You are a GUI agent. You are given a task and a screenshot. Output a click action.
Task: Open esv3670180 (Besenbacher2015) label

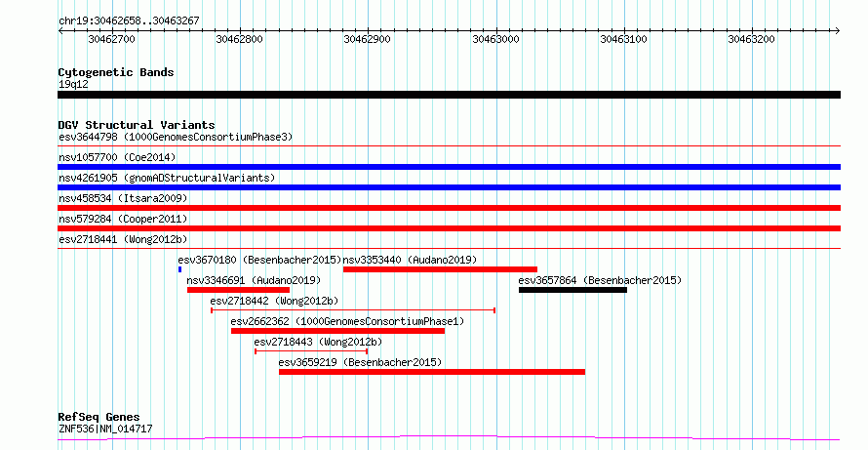point(259,260)
